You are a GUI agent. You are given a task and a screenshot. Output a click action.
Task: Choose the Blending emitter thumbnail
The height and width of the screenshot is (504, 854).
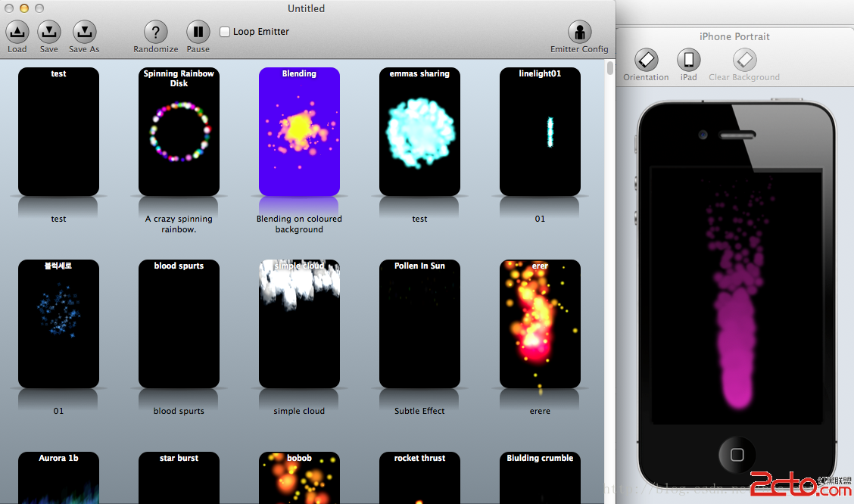tap(299, 132)
